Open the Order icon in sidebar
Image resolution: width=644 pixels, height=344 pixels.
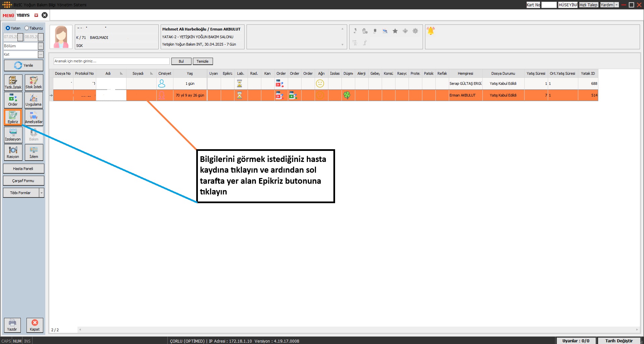13,100
